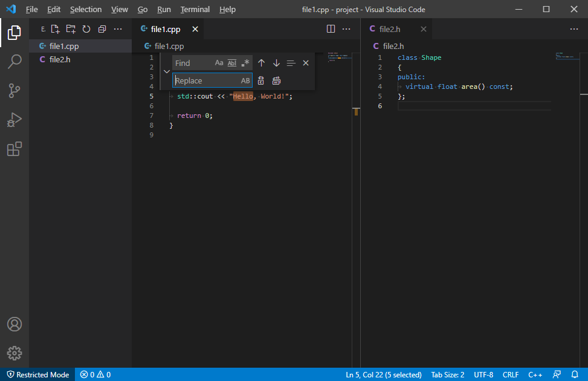Replace all matches in file1.cpp
This screenshot has width=588, height=381.
276,80
